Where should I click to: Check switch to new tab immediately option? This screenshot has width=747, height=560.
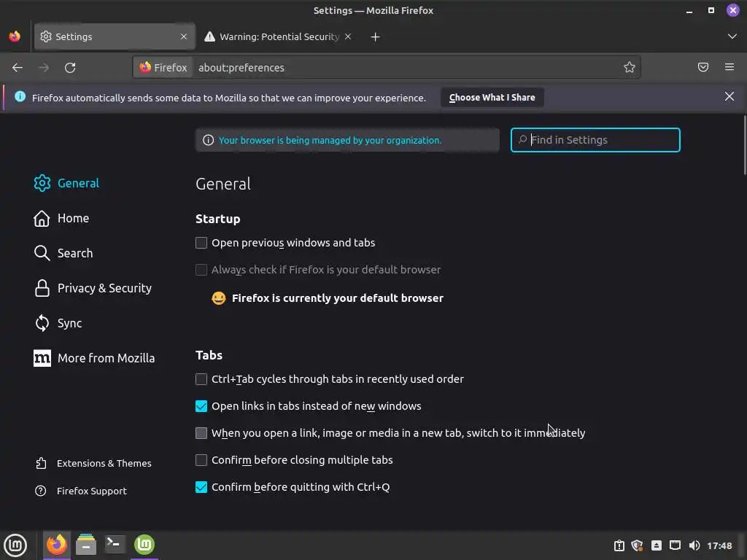[x=201, y=433]
